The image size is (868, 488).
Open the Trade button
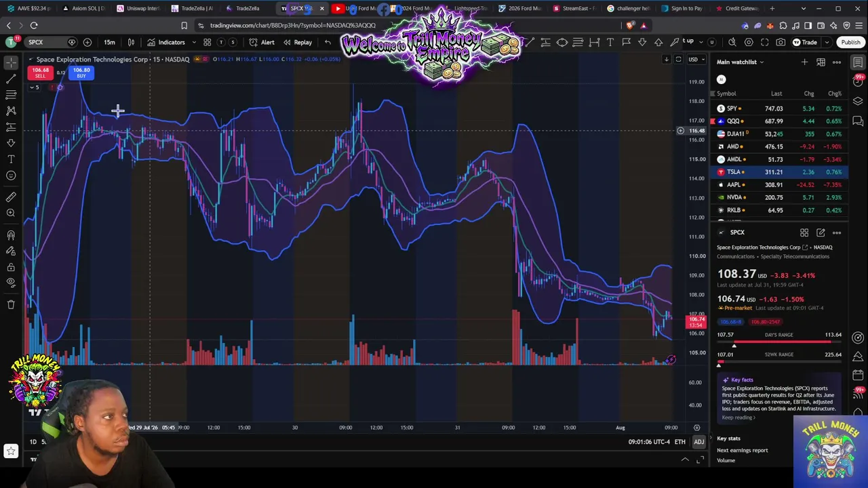804,42
